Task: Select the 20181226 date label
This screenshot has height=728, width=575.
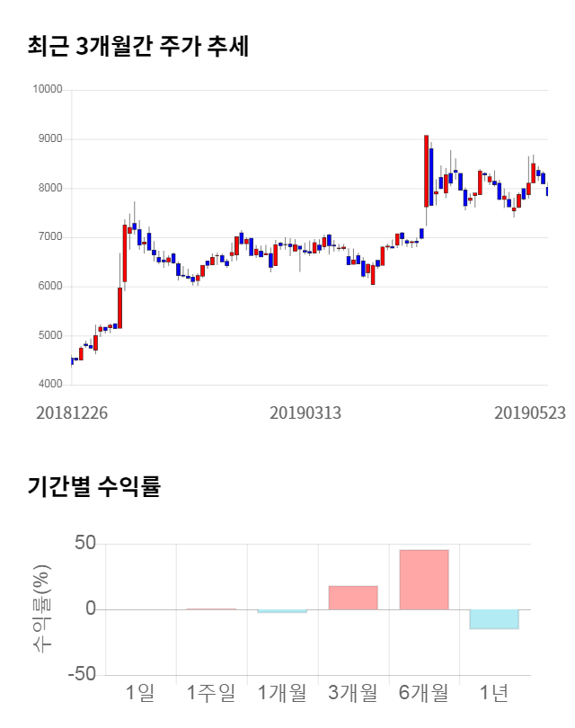Action: [x=72, y=413]
